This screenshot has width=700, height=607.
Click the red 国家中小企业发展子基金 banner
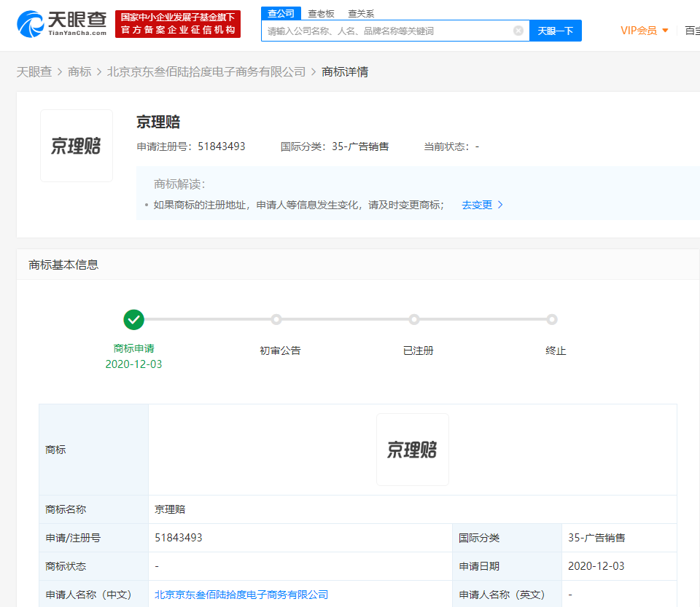[x=178, y=24]
